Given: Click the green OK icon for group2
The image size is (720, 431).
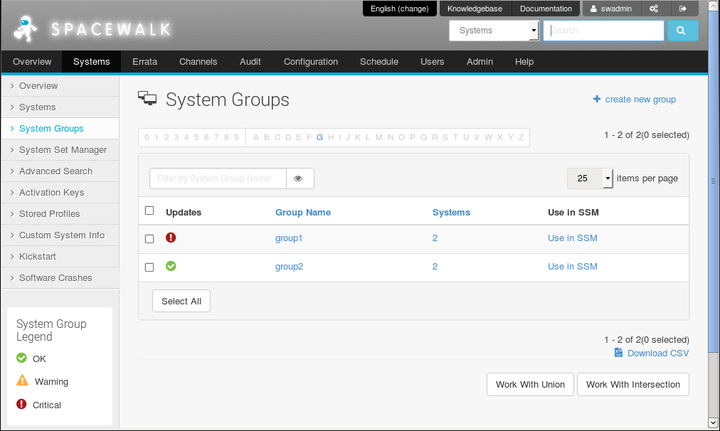Looking at the screenshot, I should click(171, 266).
